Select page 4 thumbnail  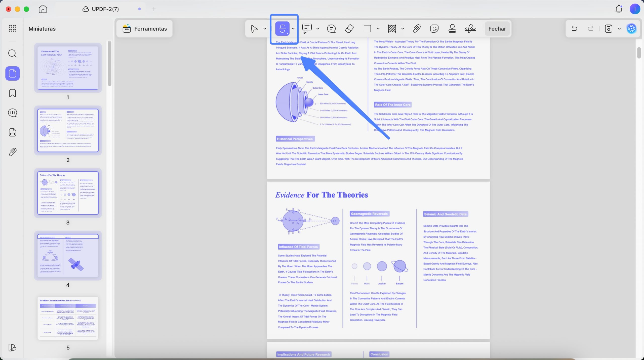coord(68,255)
